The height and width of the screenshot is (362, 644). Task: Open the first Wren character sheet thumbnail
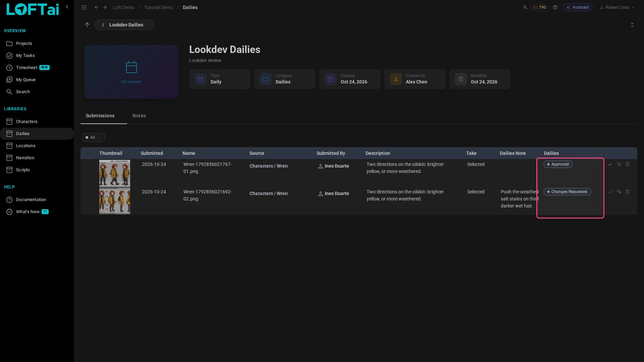[115, 173]
